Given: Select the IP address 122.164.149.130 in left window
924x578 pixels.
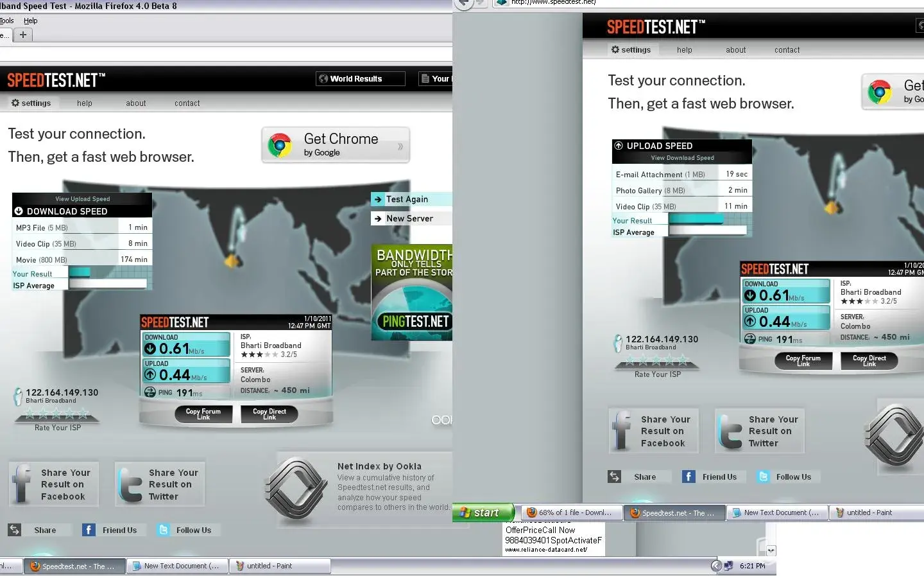Looking at the screenshot, I should click(62, 392).
